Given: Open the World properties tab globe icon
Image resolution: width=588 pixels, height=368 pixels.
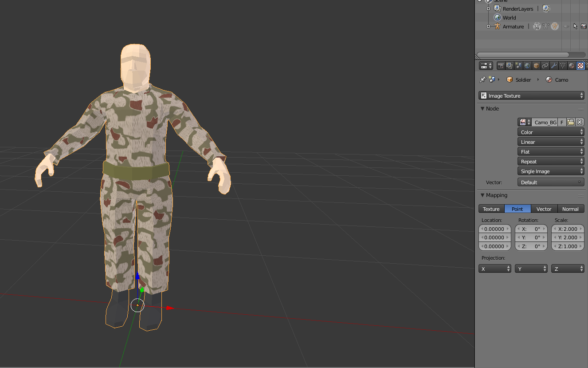Looking at the screenshot, I should (x=527, y=66).
